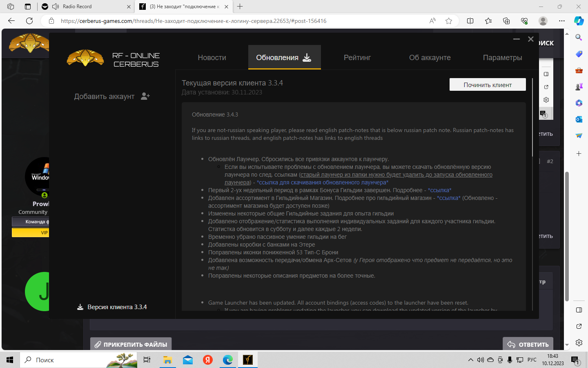Switch to the Рейтинг tab
The image size is (588, 368).
357,58
